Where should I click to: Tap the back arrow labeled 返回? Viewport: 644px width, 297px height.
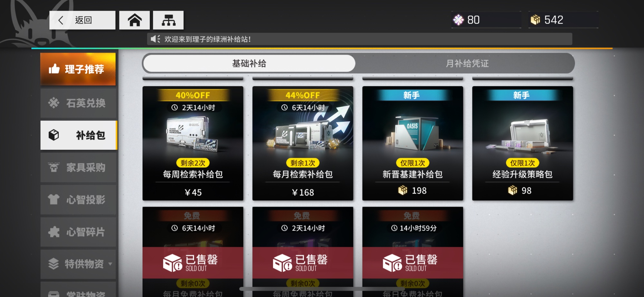(82, 20)
